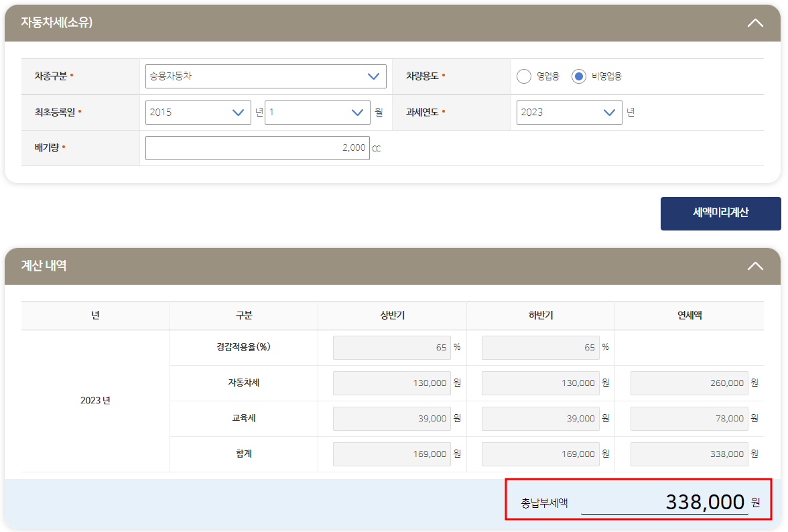Collapse the 계산 내역 panel chevron
Screen dimensions: 788x532
[x=755, y=266]
